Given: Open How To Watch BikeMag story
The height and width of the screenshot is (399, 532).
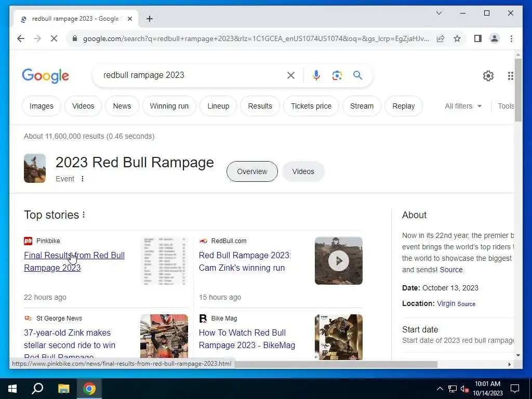Looking at the screenshot, I should [247, 339].
